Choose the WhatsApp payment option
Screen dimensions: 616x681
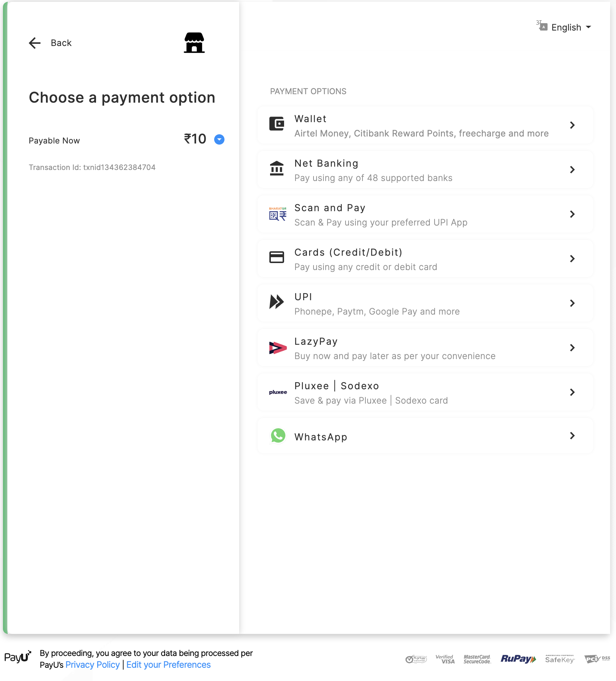pos(425,436)
